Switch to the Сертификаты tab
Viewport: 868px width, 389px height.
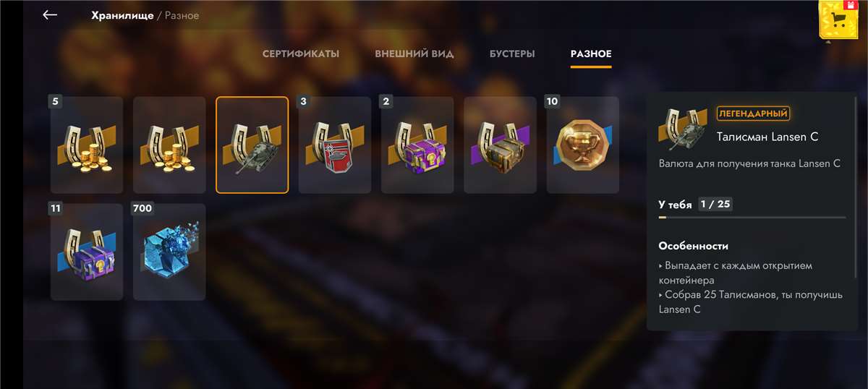pyautogui.click(x=301, y=54)
